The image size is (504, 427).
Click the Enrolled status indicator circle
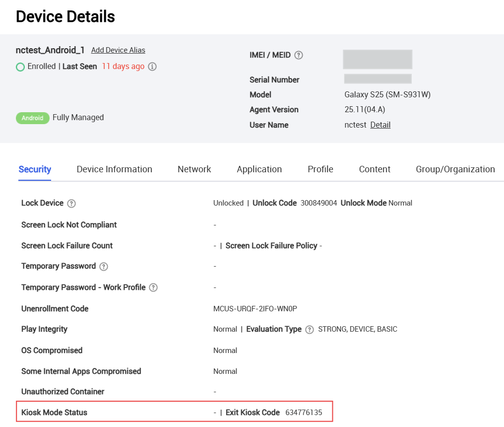[x=20, y=66]
